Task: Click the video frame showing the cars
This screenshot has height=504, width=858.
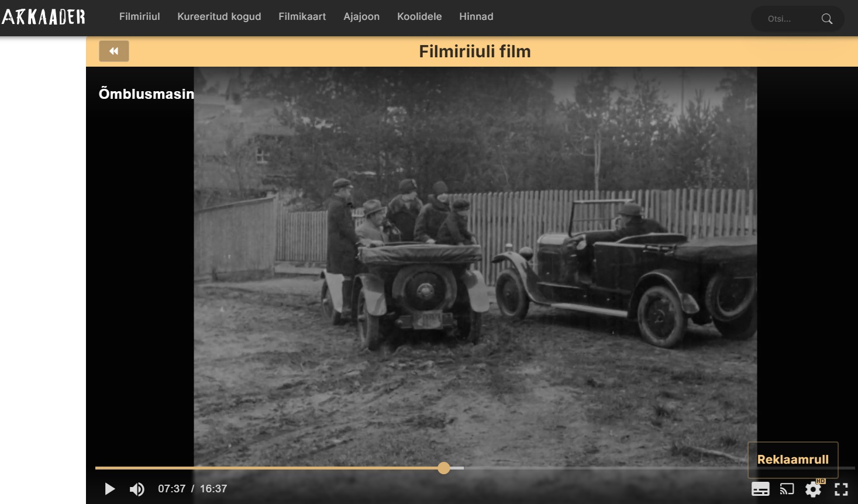Action: tap(475, 263)
